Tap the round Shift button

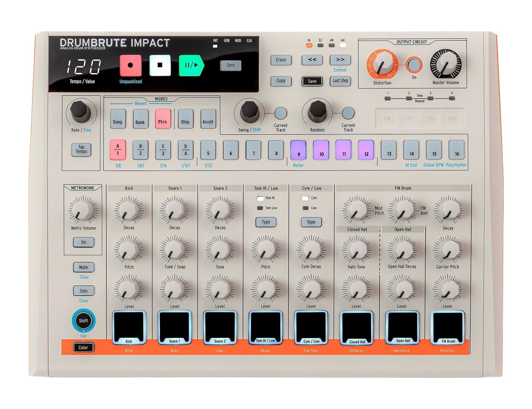click(x=83, y=321)
